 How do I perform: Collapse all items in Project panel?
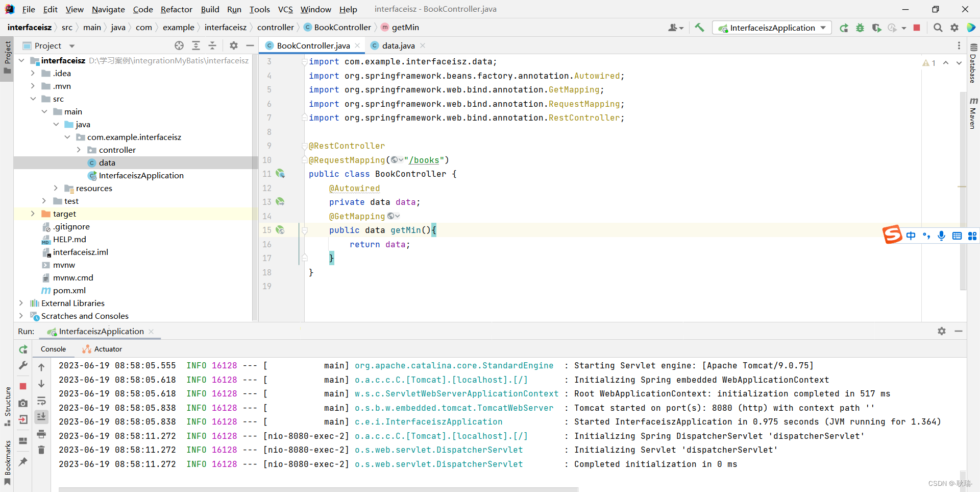212,45
